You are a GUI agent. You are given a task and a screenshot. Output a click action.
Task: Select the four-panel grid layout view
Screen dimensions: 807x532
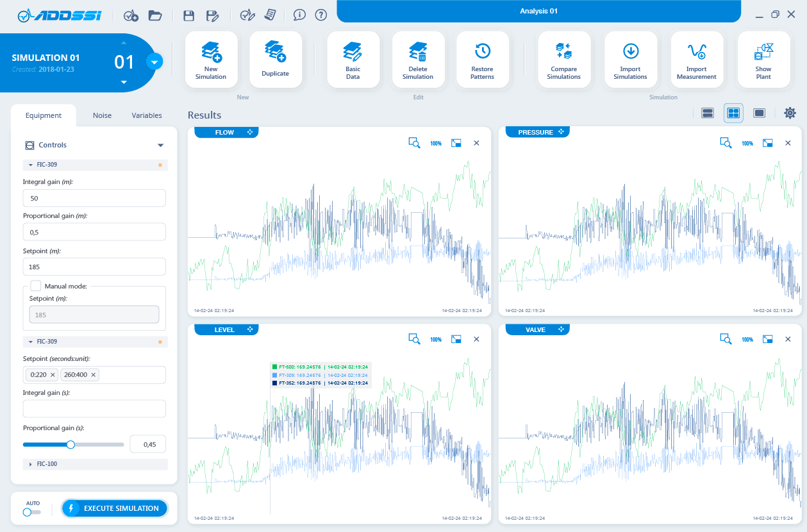[x=733, y=113]
